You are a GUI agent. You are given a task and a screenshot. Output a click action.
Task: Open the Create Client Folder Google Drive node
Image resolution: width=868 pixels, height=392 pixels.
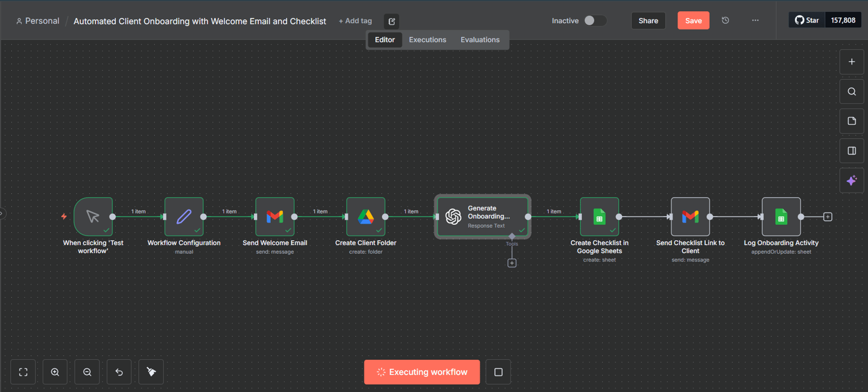[366, 216]
